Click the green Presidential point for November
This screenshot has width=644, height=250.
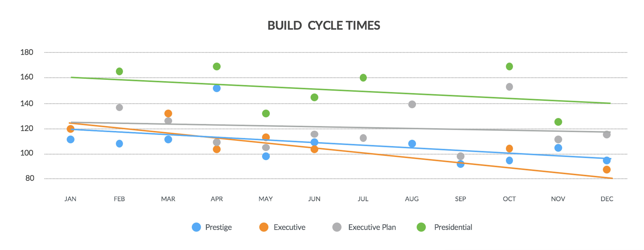(x=558, y=122)
